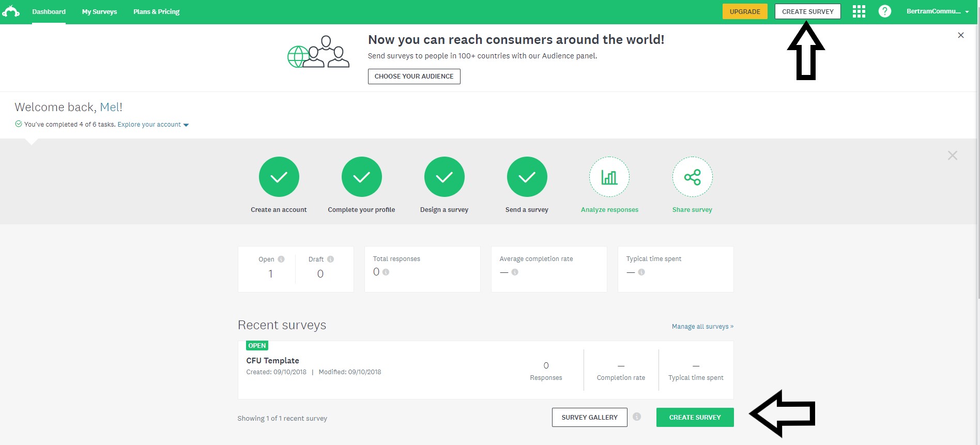Click info icon beside Survey Gallery button
This screenshot has height=445, width=980.
637,417
